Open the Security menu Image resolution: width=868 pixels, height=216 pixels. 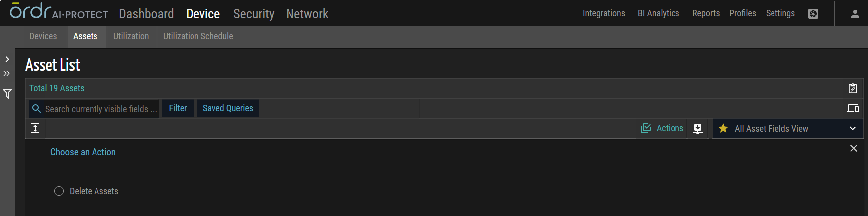pos(254,14)
